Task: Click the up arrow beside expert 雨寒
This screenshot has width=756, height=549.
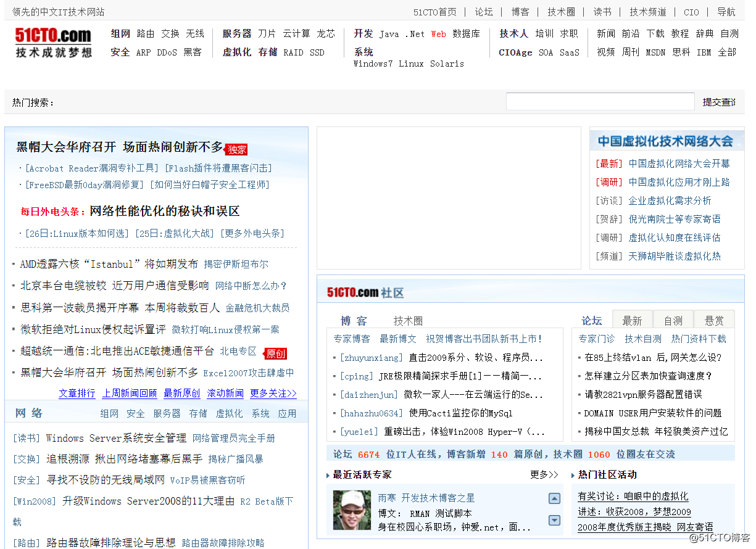Action: 554,498
